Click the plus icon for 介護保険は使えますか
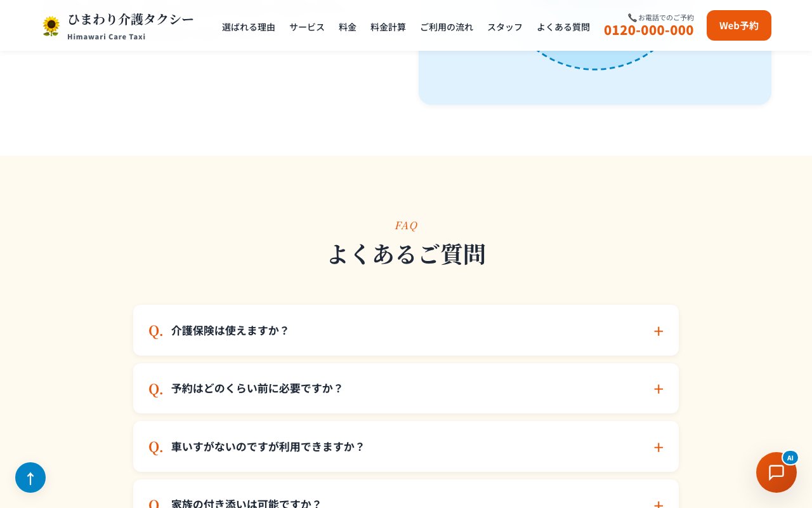This screenshot has width=812, height=508. 658,331
